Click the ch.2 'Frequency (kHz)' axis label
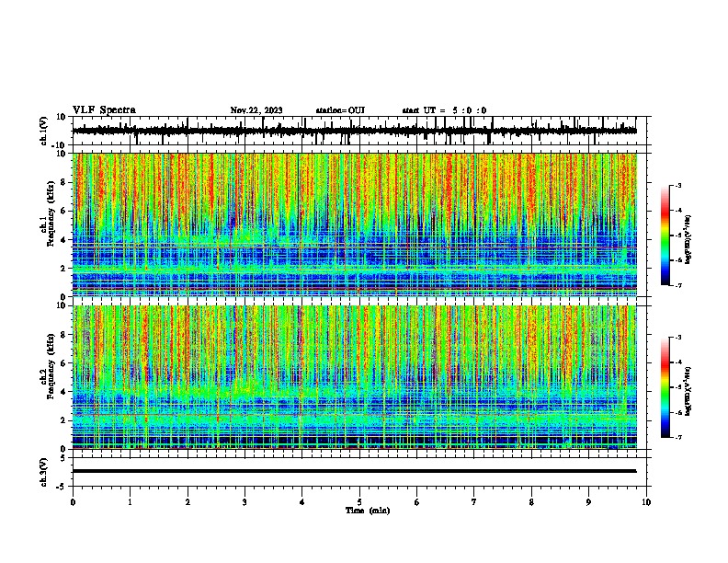This screenshot has width=728, height=563. point(51,366)
